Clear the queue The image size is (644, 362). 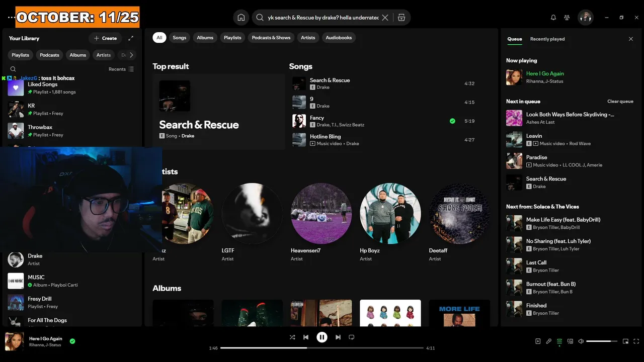pyautogui.click(x=620, y=102)
